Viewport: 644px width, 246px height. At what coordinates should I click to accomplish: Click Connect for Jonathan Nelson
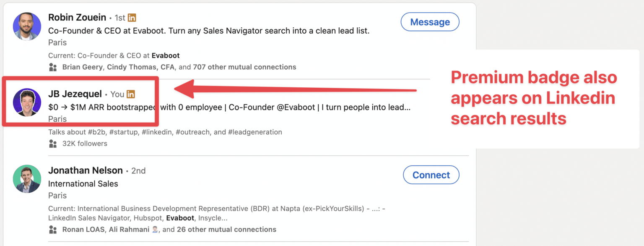tap(431, 175)
